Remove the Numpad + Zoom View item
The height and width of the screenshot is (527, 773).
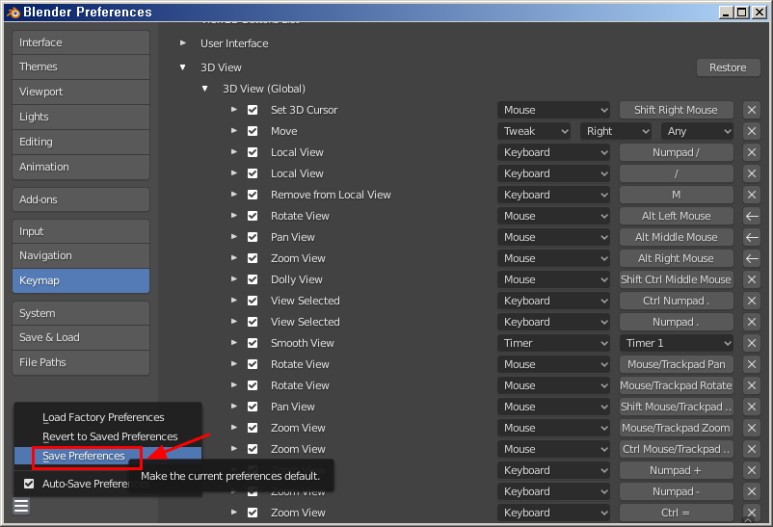[x=751, y=470]
